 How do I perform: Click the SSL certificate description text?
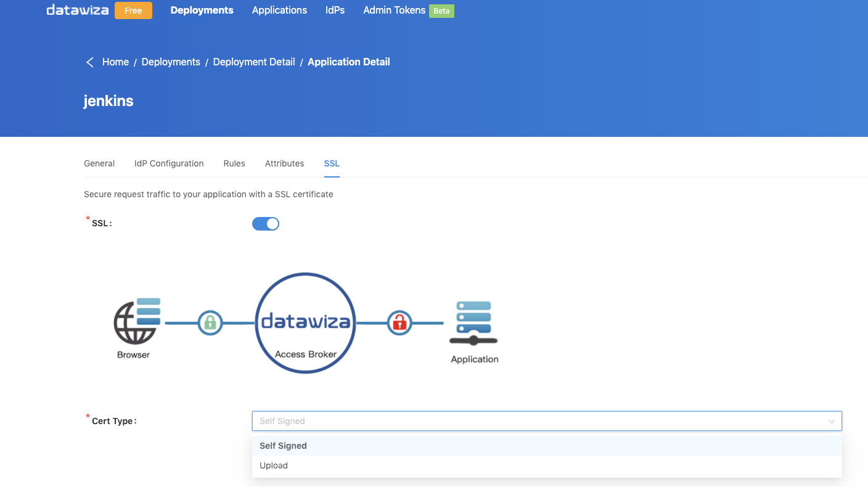[208, 194]
